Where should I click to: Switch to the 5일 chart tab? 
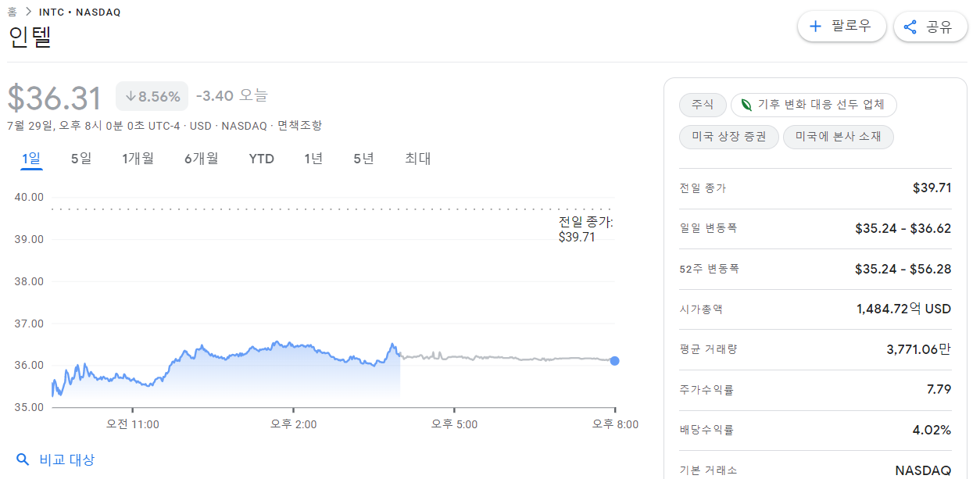pos(80,158)
